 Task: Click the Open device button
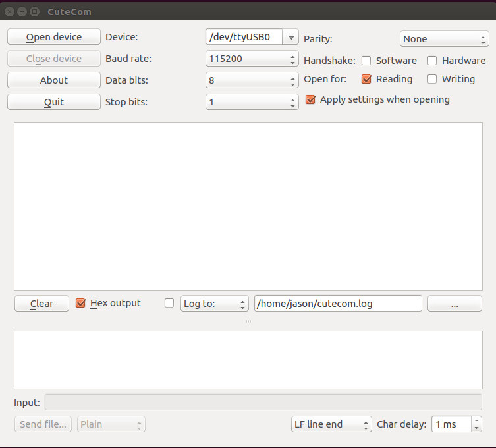[x=54, y=37]
